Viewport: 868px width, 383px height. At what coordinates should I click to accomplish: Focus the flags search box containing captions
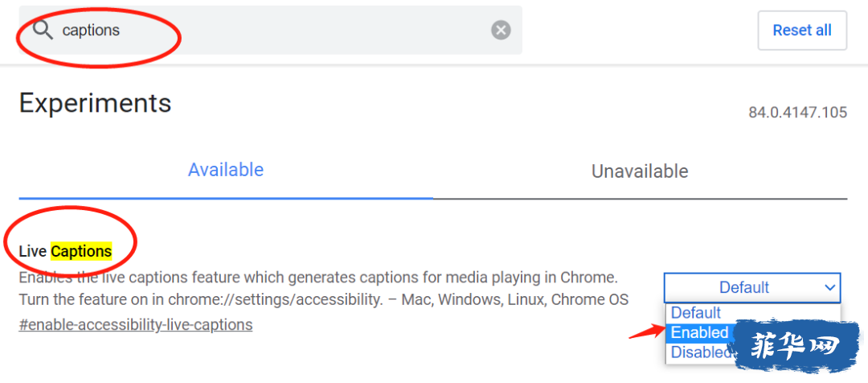[271, 30]
